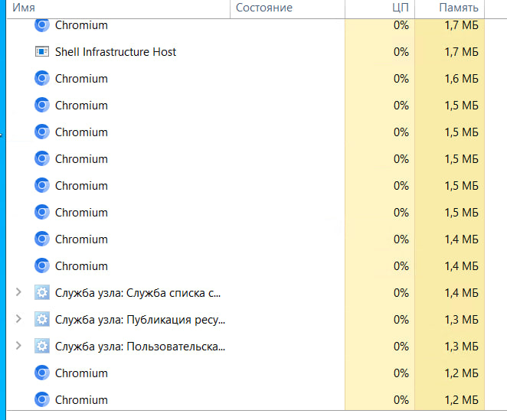Click 1,3 МБ memory cell of Пользовательска... service

[461, 347]
